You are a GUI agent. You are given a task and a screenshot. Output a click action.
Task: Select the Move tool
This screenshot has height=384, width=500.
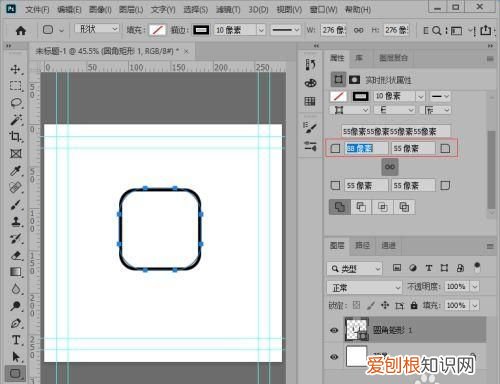[15, 69]
